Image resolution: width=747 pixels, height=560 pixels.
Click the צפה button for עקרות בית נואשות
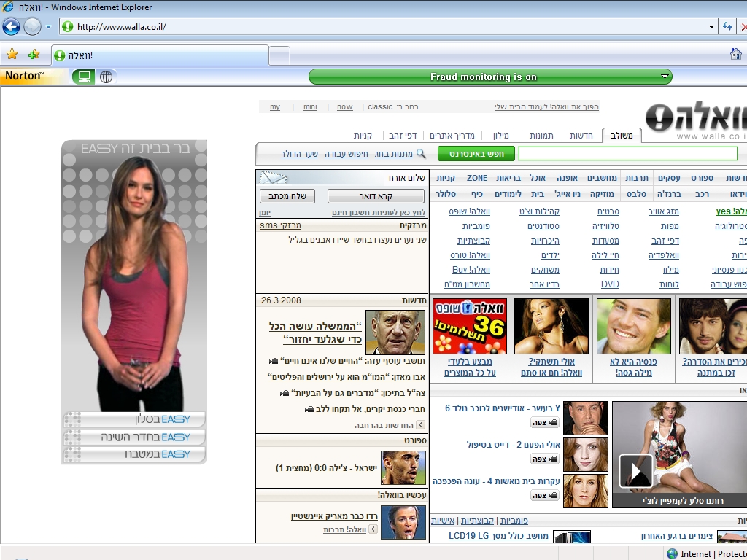[545, 495]
